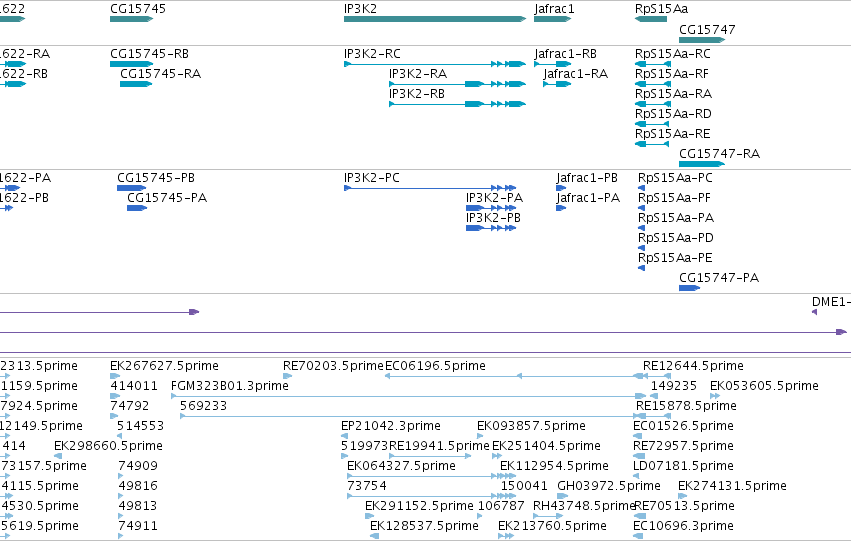Select Jafrac1-RB transcript label

tap(565, 54)
